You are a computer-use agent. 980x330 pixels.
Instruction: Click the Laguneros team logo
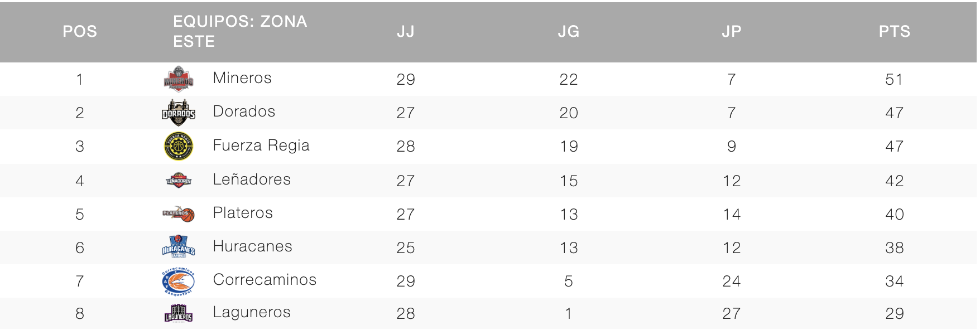[179, 313]
